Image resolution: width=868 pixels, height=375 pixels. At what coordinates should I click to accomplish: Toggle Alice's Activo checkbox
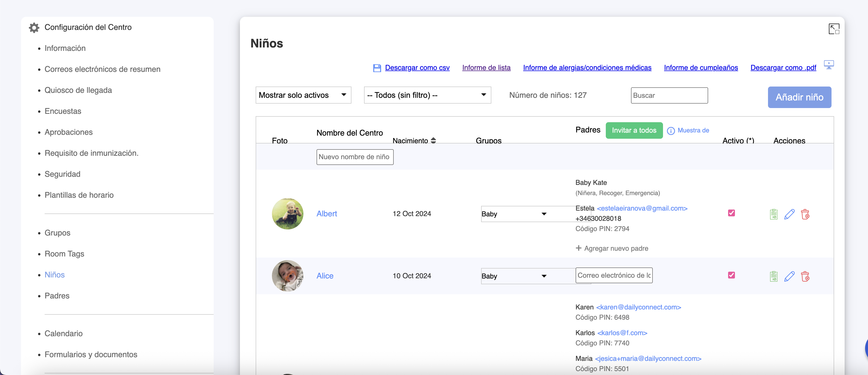coord(731,275)
